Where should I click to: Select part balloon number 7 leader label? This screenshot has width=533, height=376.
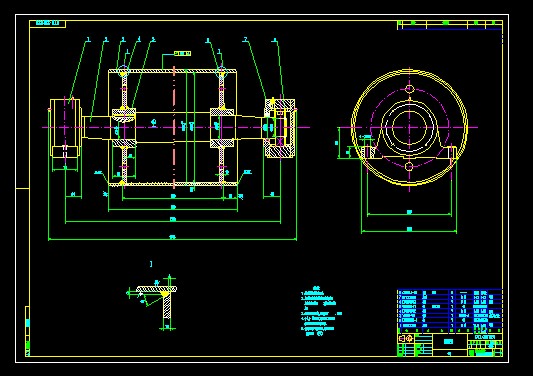(245, 40)
